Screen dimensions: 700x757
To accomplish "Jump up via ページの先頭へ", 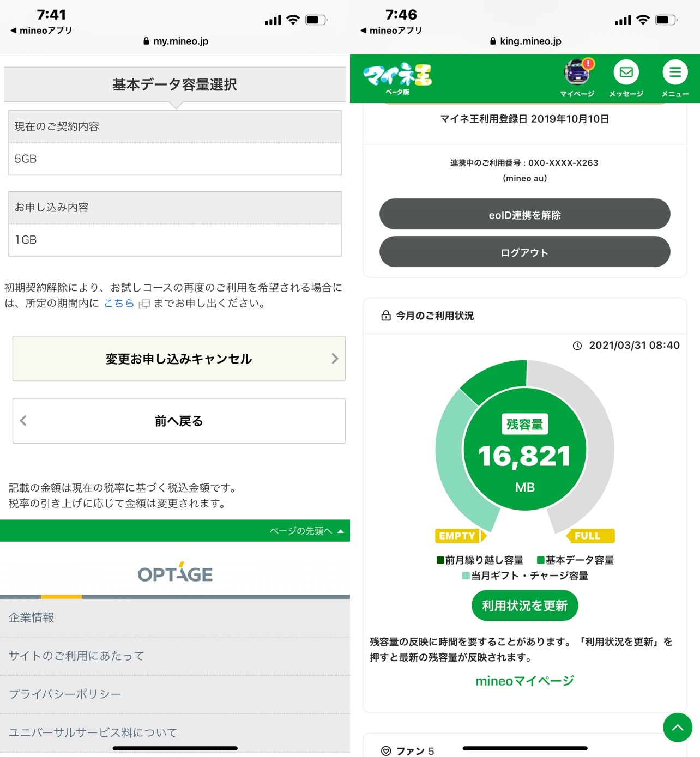I will click(307, 531).
